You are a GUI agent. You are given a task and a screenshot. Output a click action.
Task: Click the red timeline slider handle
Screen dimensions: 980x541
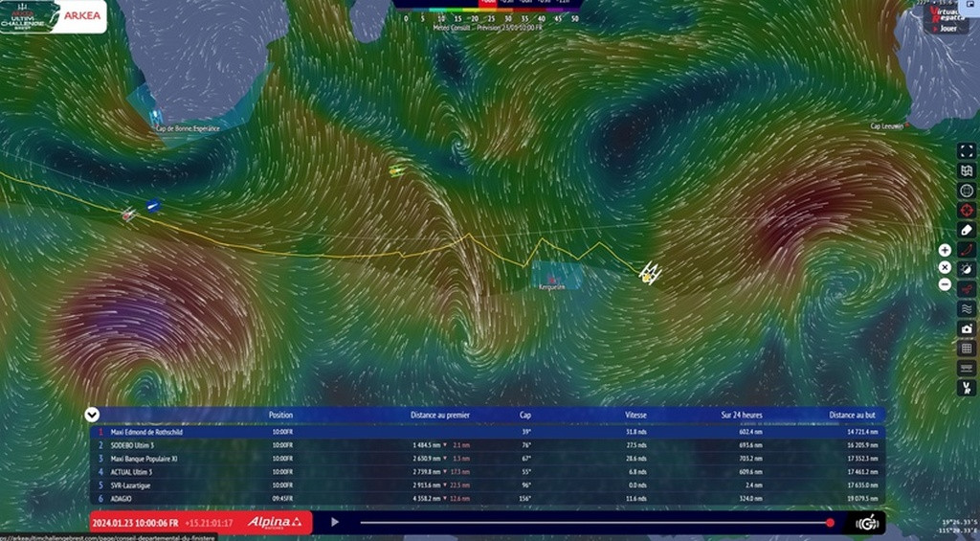830,523
